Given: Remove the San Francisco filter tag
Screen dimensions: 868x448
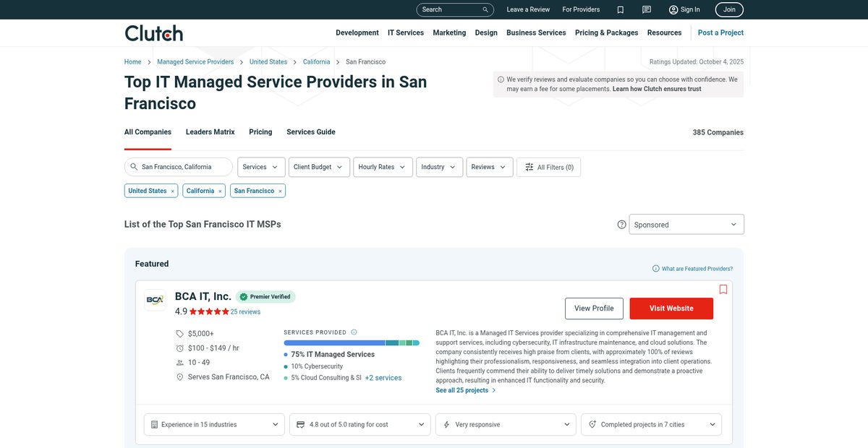Looking at the screenshot, I should tap(280, 191).
